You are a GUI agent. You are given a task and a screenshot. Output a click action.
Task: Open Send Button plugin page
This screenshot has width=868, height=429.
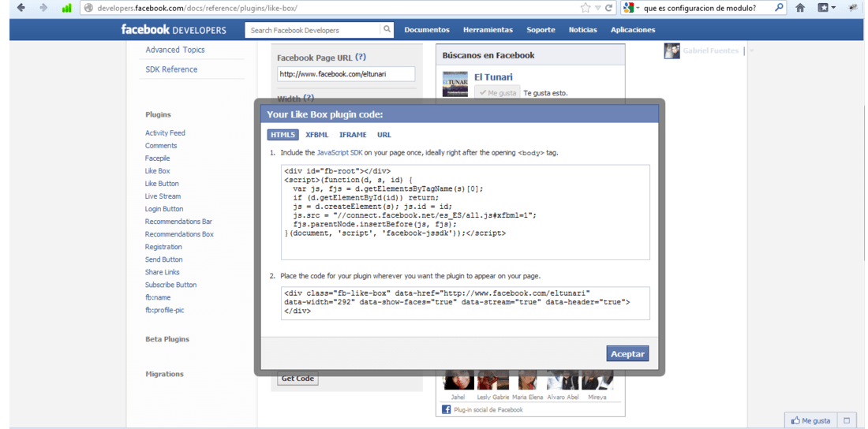(164, 259)
